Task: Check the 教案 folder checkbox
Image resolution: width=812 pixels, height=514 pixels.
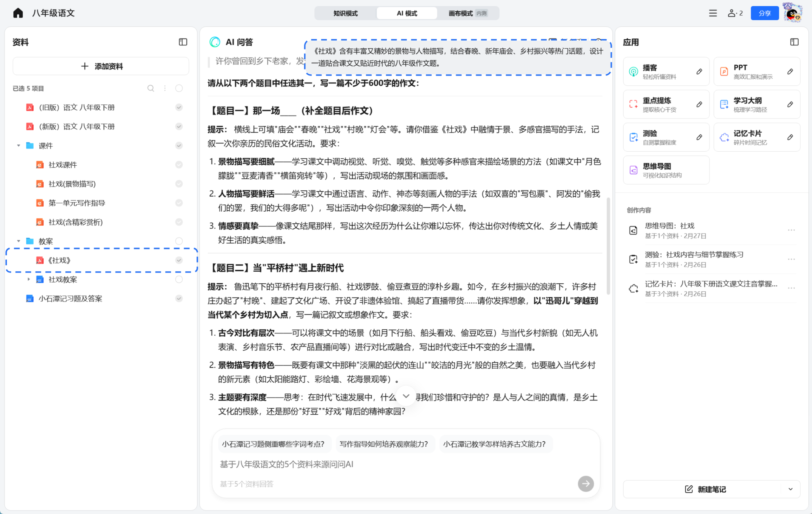Action: [x=179, y=241]
